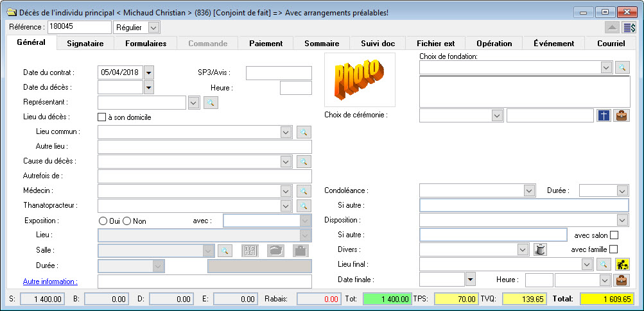Open the dollar list icon at top right
This screenshot has width=644, height=311.
629,28
